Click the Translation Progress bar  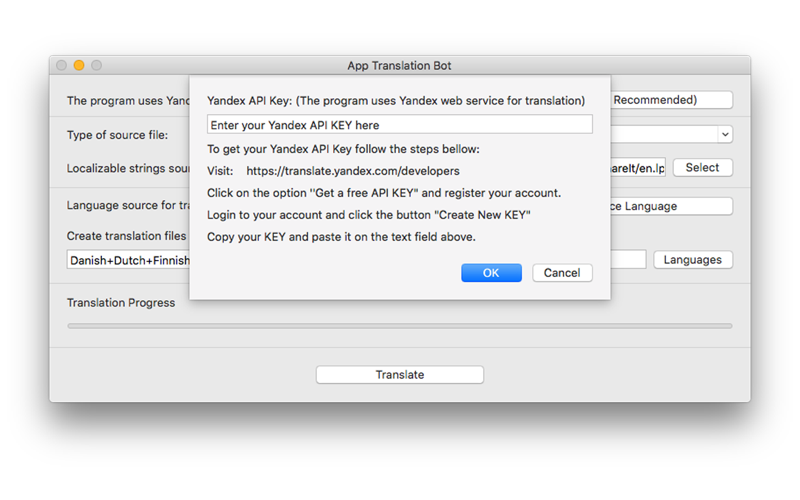(x=399, y=326)
